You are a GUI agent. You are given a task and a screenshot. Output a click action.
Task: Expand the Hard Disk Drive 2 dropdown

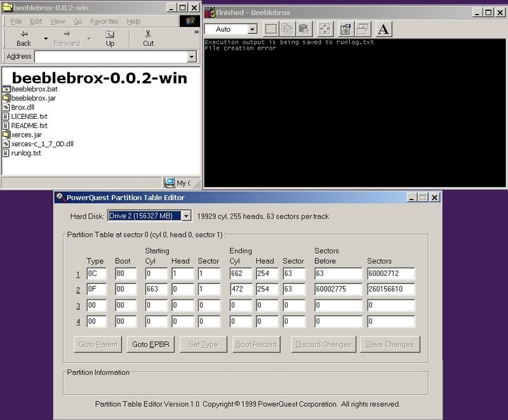(x=186, y=217)
